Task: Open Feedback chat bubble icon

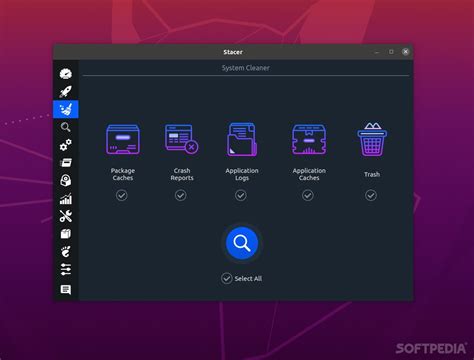Action: [x=66, y=289]
